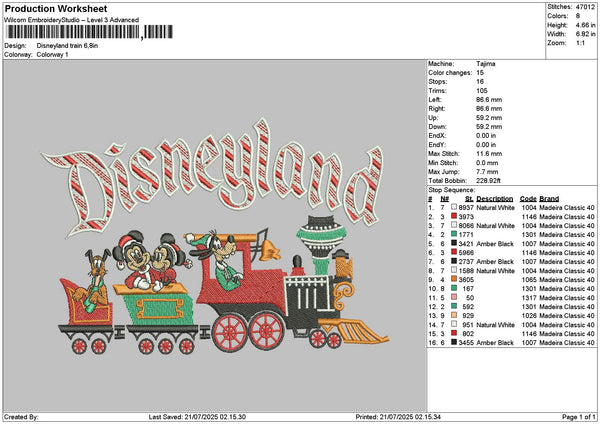Click red swatch in stop row 2
The height and width of the screenshot is (424, 600).
click(454, 216)
